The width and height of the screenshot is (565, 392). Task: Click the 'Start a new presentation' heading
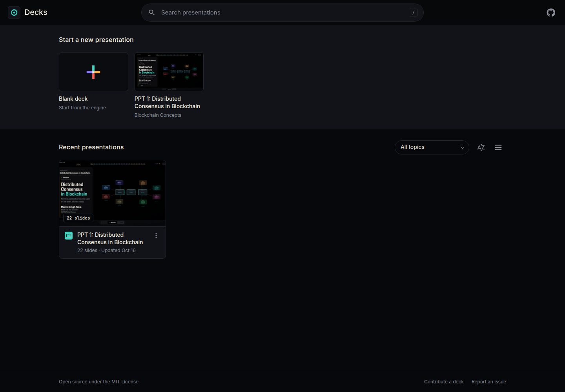tap(96, 40)
